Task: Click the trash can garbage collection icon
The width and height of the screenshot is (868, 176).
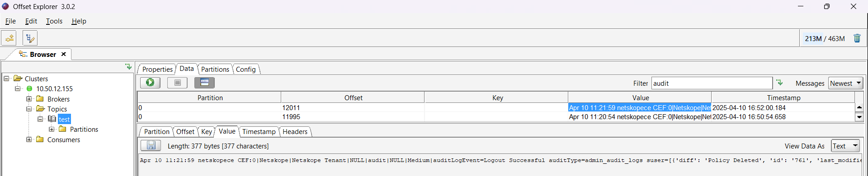Action: [857, 38]
